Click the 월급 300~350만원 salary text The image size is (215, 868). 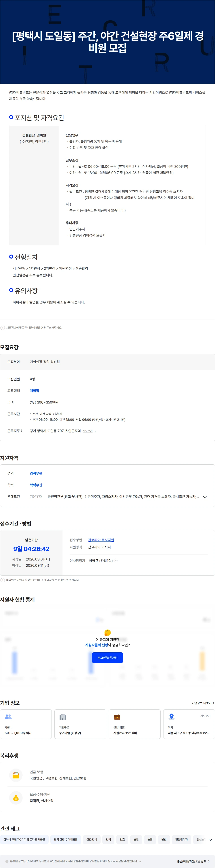pos(44,402)
